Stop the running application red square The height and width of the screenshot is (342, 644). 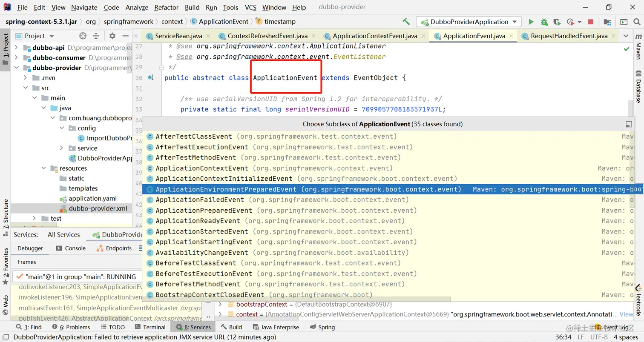[590, 22]
